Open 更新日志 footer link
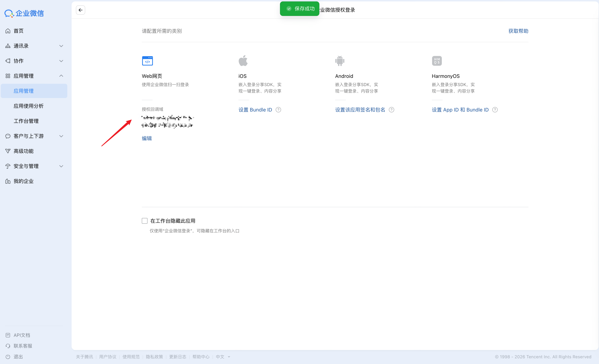 (x=178, y=357)
